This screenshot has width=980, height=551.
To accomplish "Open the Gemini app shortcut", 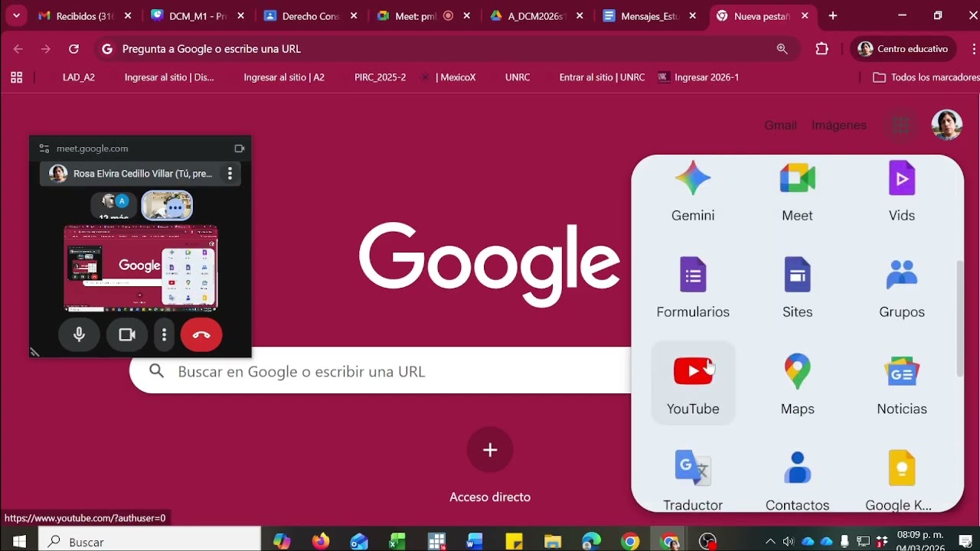I will (x=693, y=191).
